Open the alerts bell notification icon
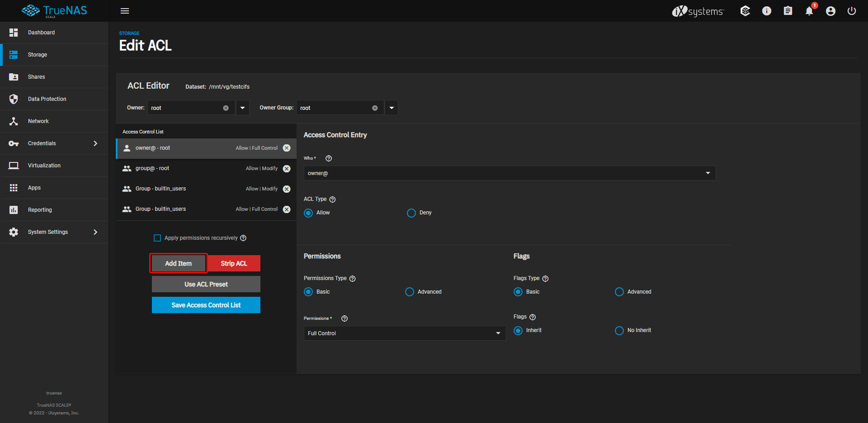 point(809,11)
